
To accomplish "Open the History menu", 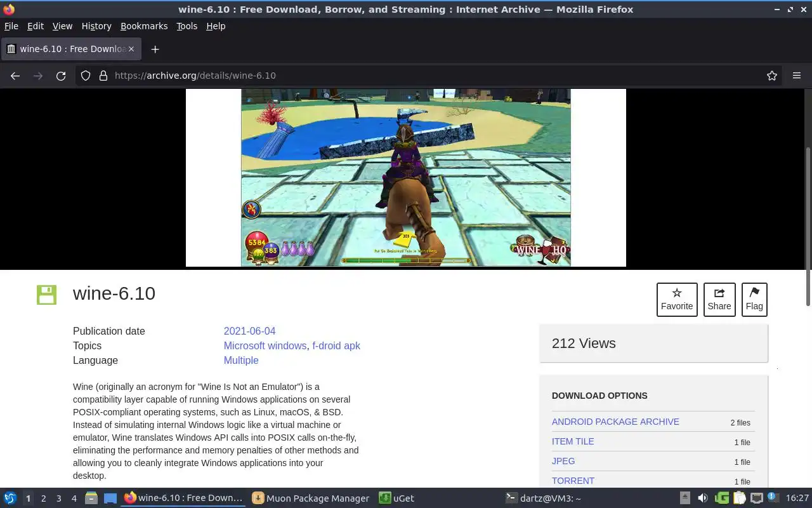I will [x=96, y=26].
